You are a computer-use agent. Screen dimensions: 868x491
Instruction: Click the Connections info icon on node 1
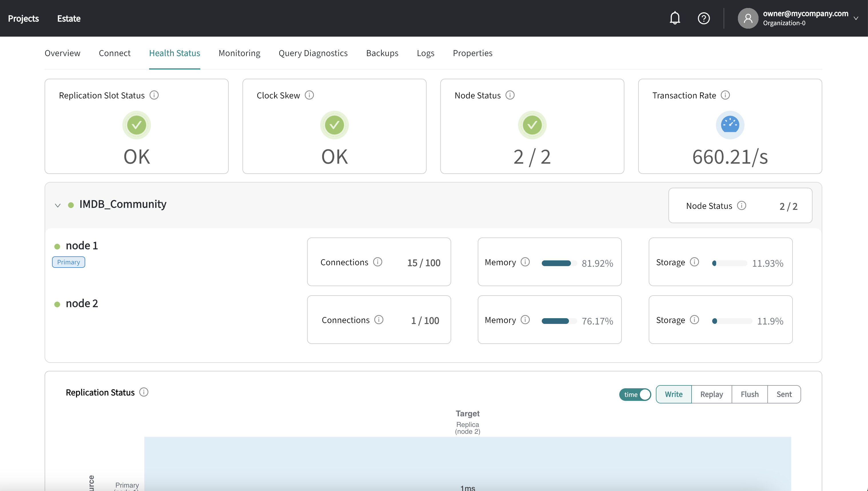click(377, 262)
